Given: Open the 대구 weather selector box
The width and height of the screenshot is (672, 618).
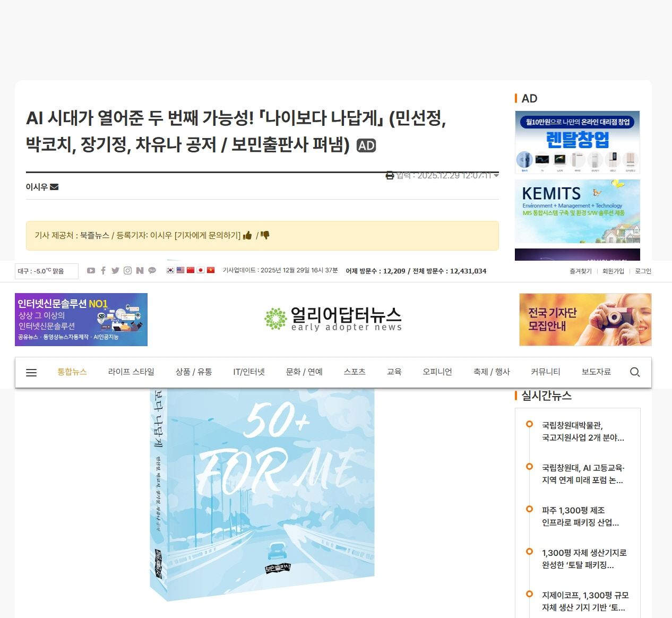Looking at the screenshot, I should (x=47, y=271).
